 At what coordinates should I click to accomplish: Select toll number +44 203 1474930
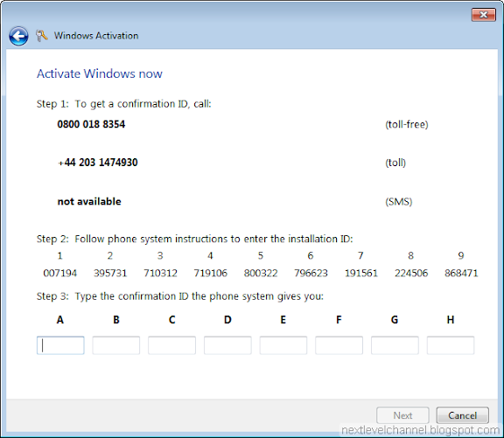pos(97,163)
